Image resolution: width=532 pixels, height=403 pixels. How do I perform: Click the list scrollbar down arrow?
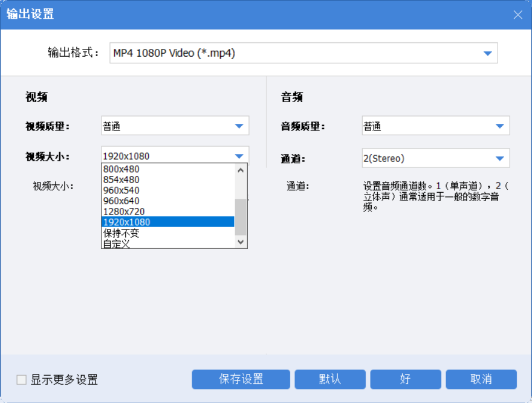pyautogui.click(x=241, y=242)
